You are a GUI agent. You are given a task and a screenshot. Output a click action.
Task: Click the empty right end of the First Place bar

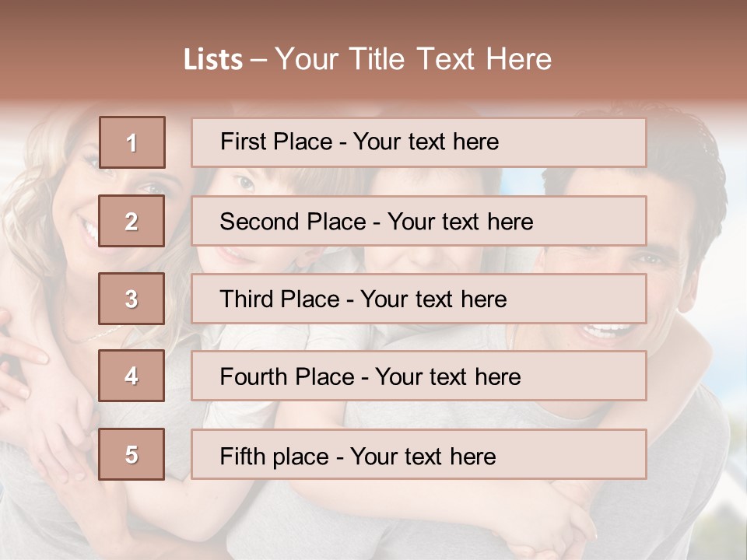[591, 142]
